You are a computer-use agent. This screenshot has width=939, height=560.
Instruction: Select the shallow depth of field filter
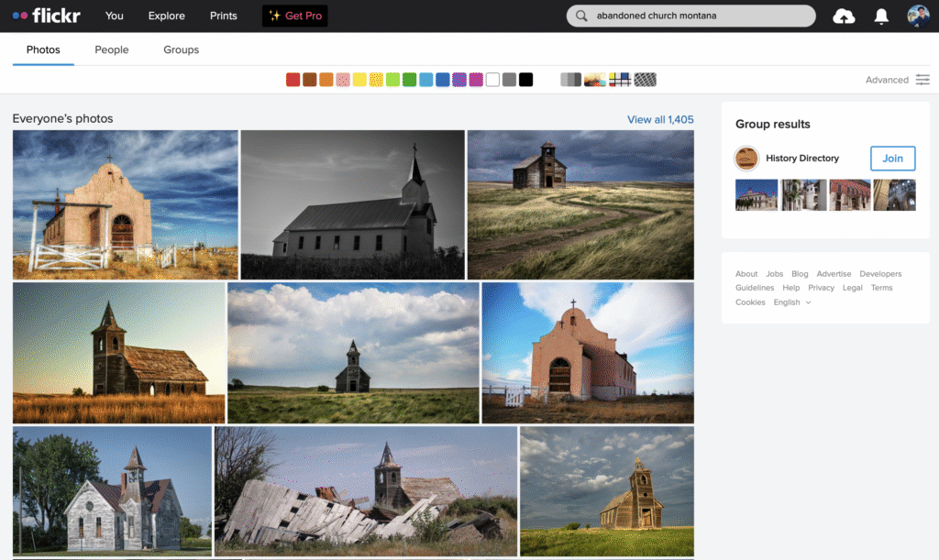595,80
